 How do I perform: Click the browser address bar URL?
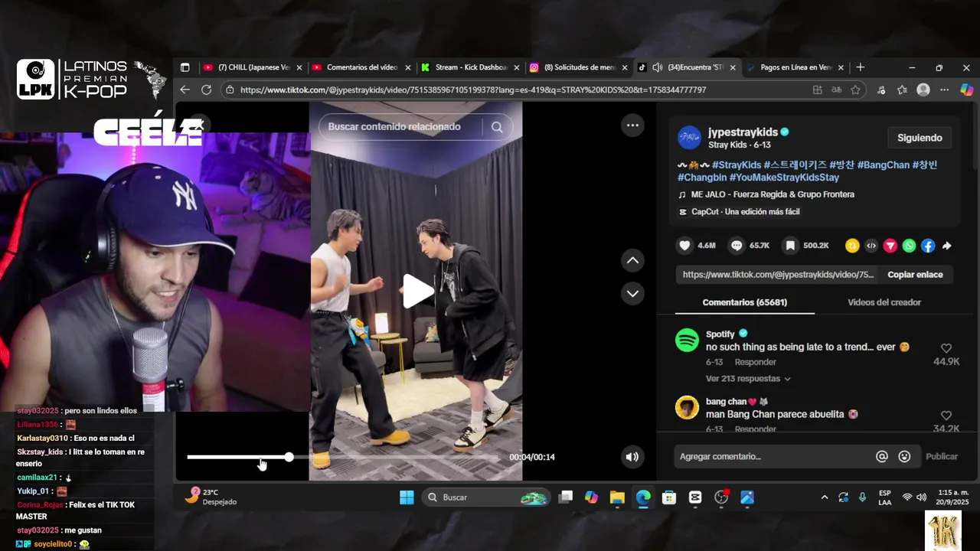click(472, 90)
